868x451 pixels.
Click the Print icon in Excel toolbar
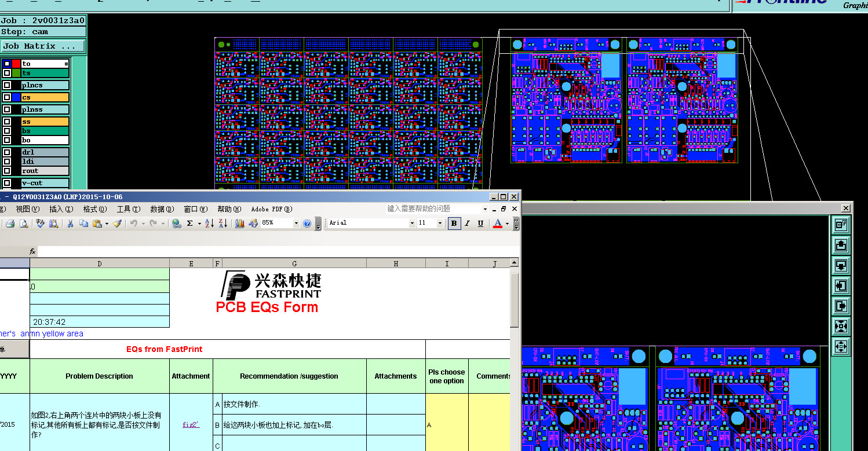pyautogui.click(x=10, y=223)
